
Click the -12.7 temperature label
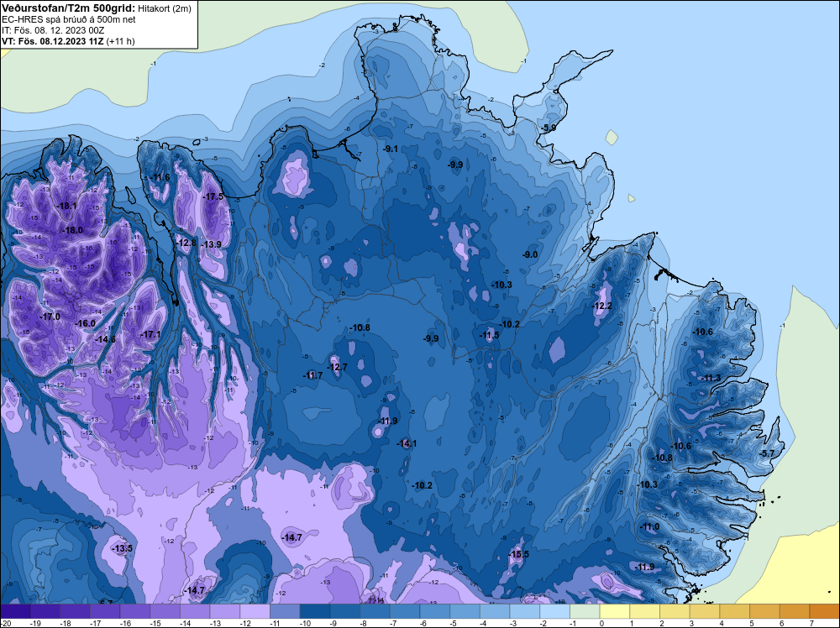pos(338,367)
